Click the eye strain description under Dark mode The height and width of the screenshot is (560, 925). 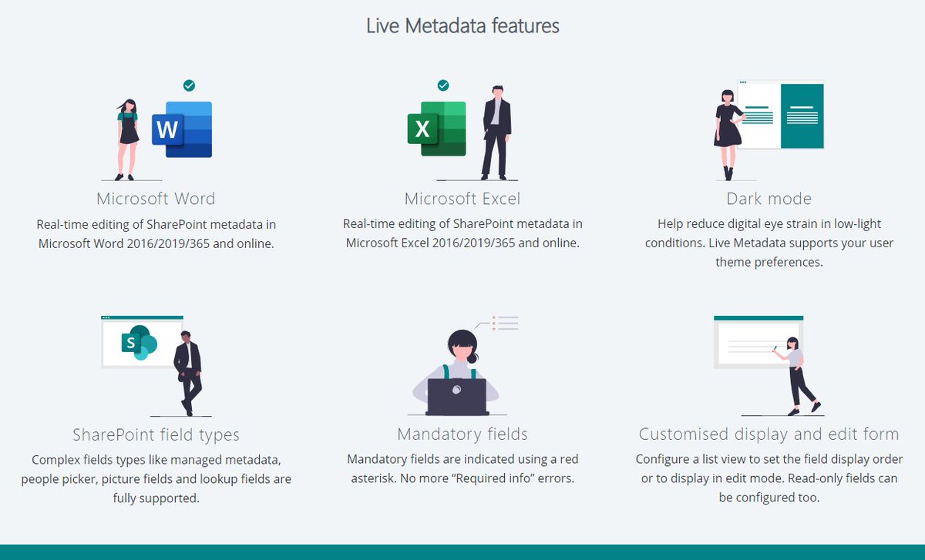coord(769,243)
